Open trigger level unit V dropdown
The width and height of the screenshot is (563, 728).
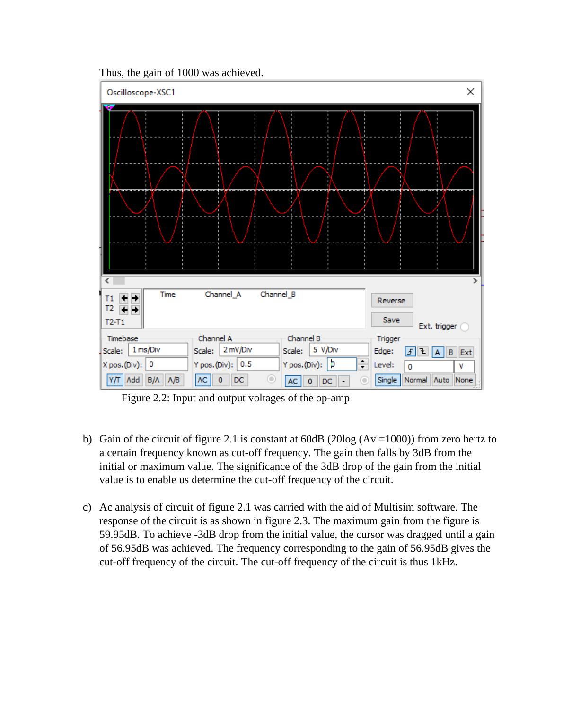464,366
